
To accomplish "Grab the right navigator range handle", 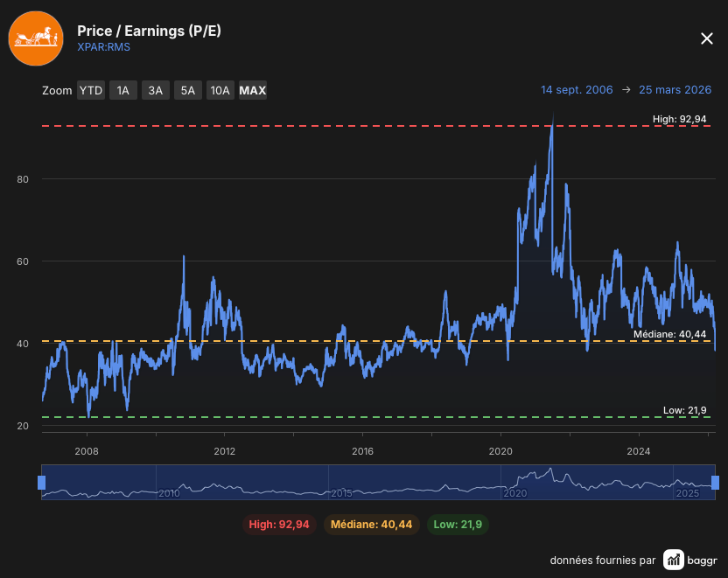I will (715, 483).
